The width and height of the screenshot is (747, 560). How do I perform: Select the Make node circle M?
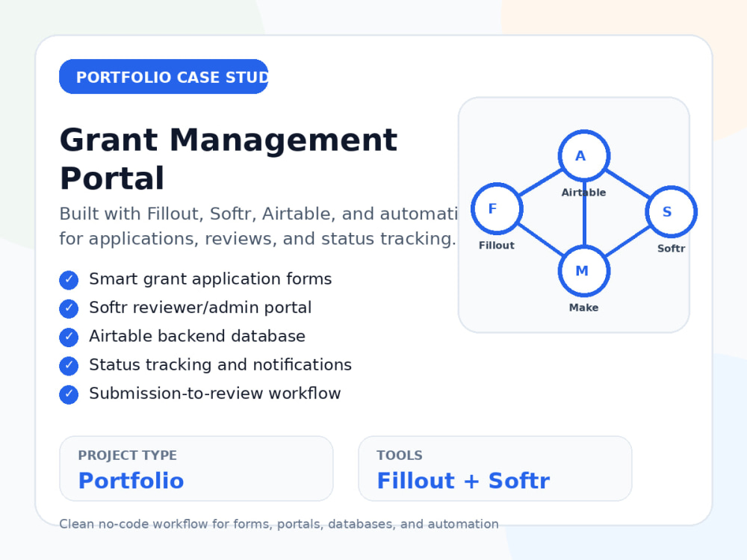pyautogui.click(x=584, y=271)
